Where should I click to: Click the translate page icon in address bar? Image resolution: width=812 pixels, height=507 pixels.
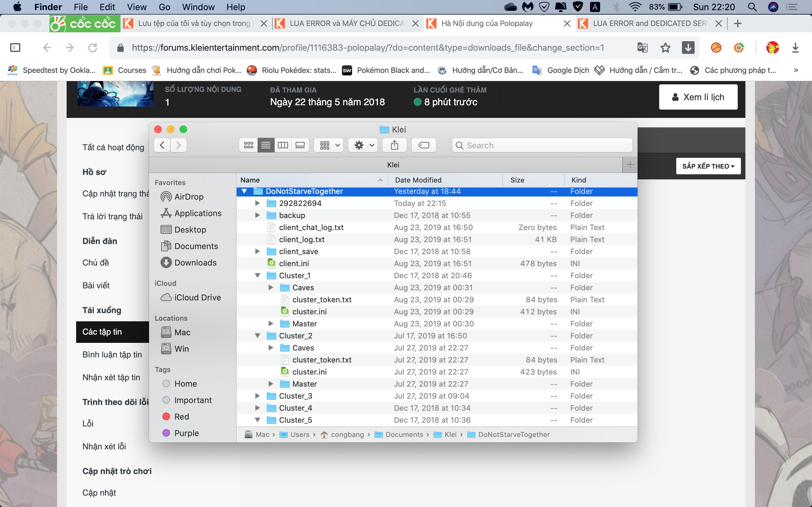642,48
